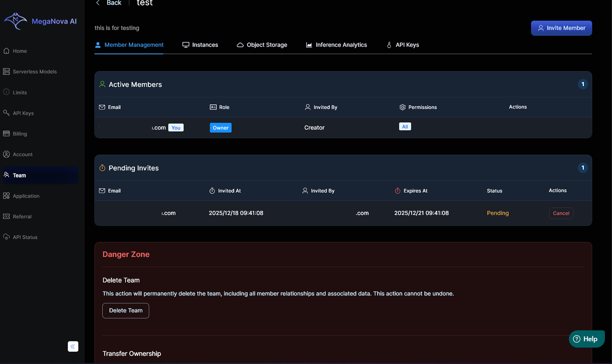Open the Limits sidebar item

click(x=20, y=92)
